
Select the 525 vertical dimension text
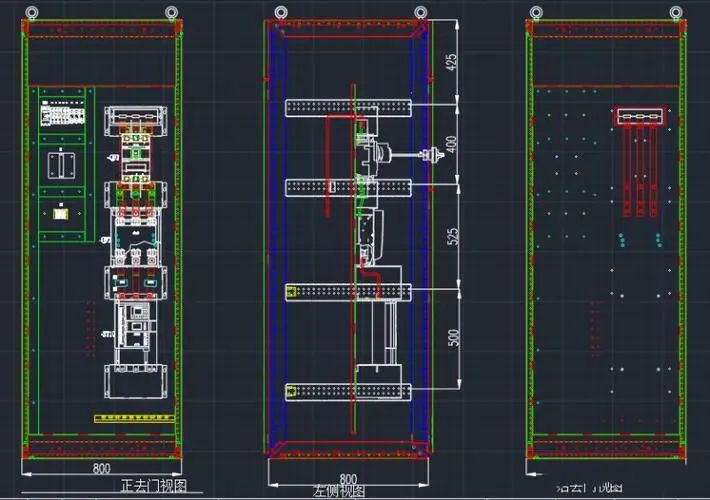click(452, 236)
